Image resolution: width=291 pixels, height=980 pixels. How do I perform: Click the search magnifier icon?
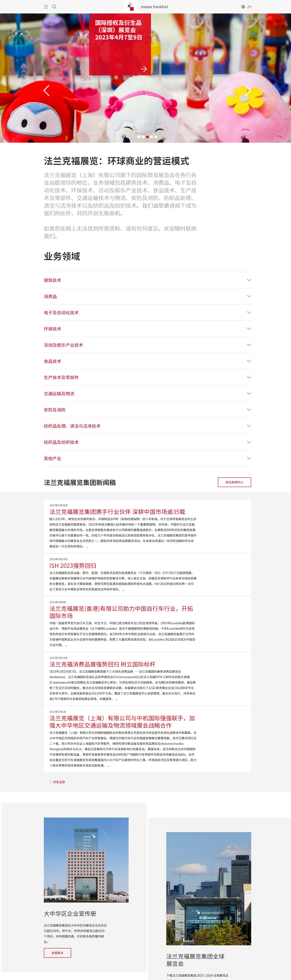click(x=54, y=7)
